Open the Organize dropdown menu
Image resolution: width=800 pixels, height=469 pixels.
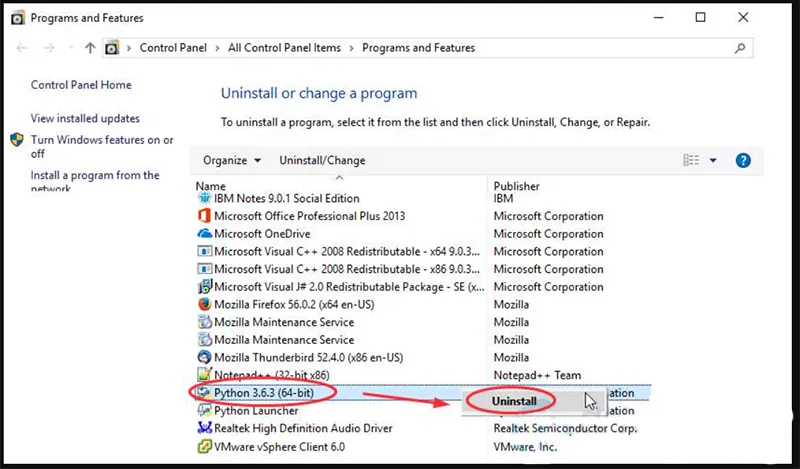[231, 160]
